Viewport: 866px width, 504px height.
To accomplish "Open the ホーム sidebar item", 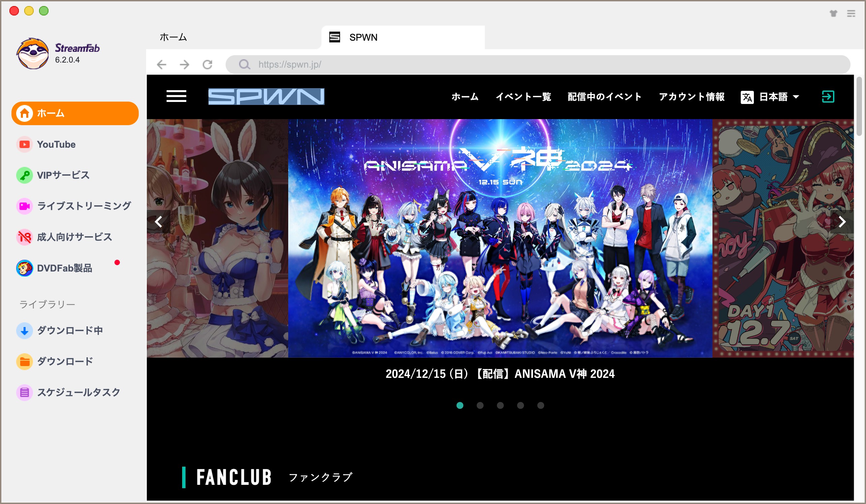I will pos(75,113).
